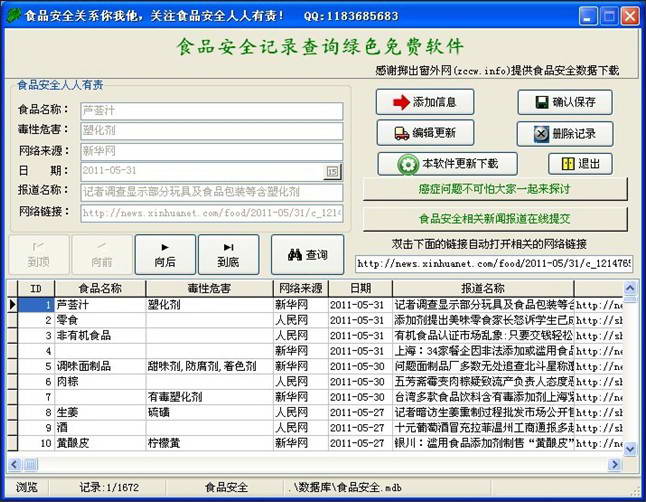The width and height of the screenshot is (646, 502).
Task: Select table cell 柠檬黄
Action: [209, 443]
